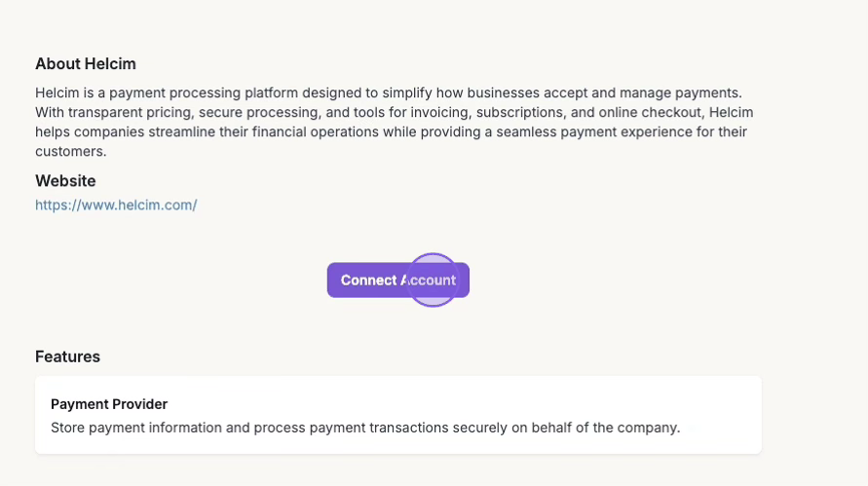Image resolution: width=868 pixels, height=486 pixels.
Task: Click the word 'Provider' in the card title
Action: pyautogui.click(x=137, y=404)
